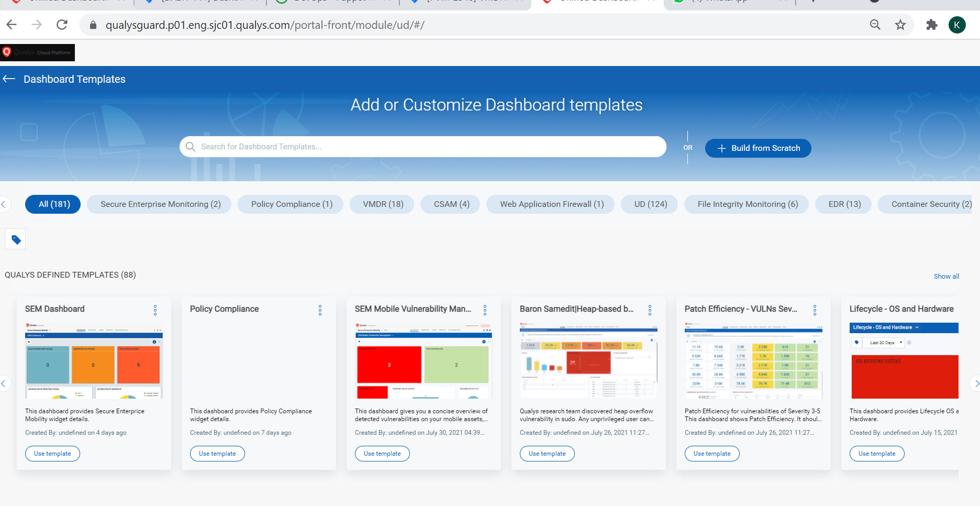Use template for SEM Mobile Vulnerability
Image resolution: width=980 pixels, height=506 pixels.
point(382,454)
